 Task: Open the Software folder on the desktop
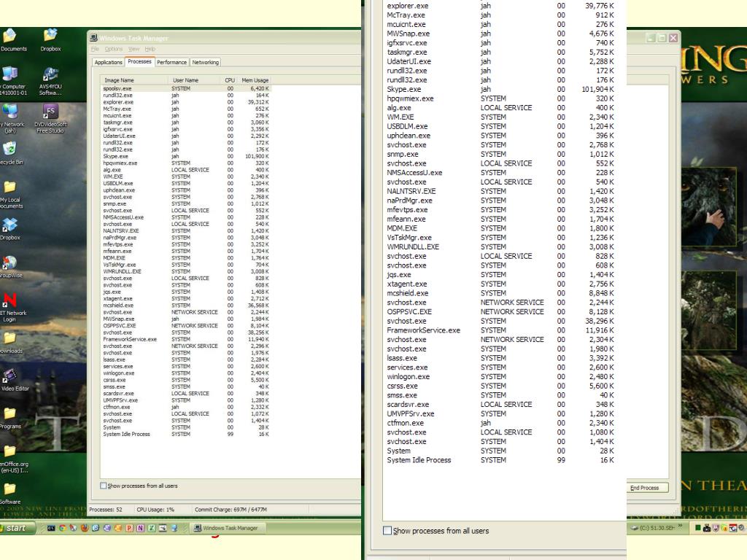click(x=10, y=494)
